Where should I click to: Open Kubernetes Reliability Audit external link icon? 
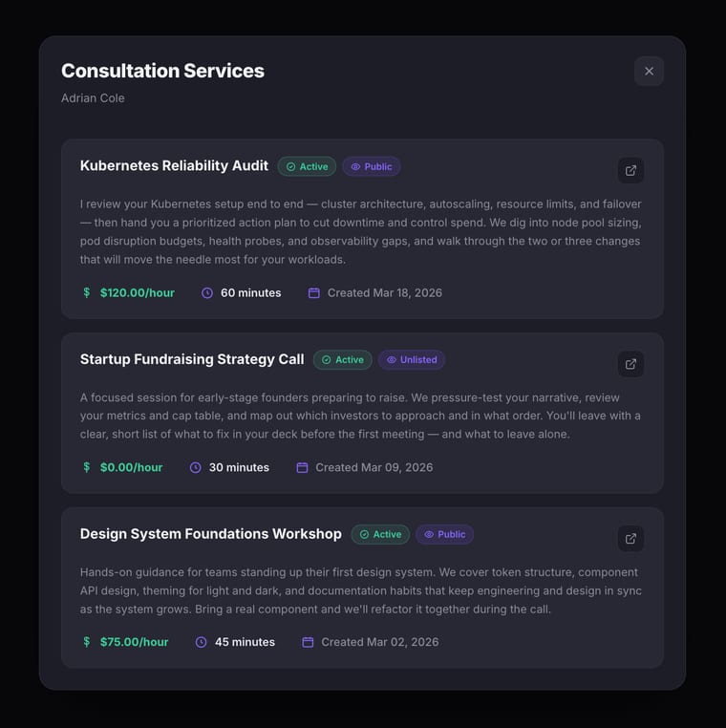[x=630, y=170]
